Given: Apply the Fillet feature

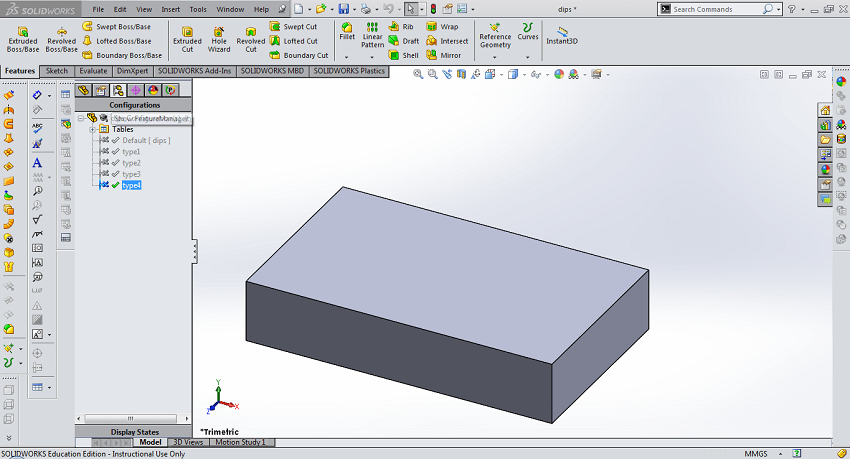Looking at the screenshot, I should pos(347,31).
